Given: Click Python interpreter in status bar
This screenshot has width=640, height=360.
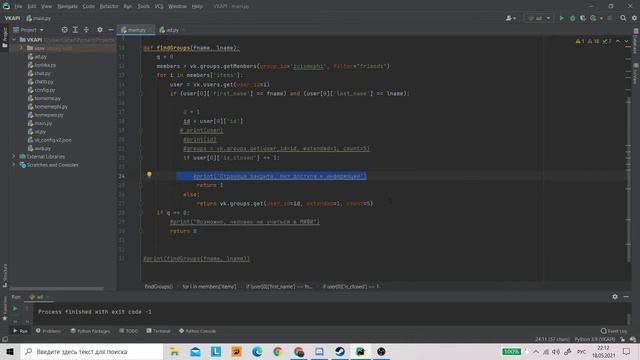Looking at the screenshot, I should click(595, 339).
